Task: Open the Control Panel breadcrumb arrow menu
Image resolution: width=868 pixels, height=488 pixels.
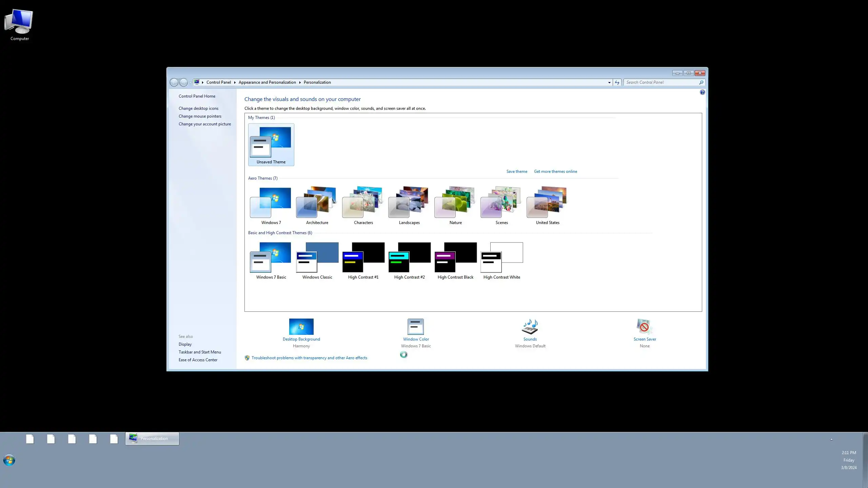Action: pos(235,82)
